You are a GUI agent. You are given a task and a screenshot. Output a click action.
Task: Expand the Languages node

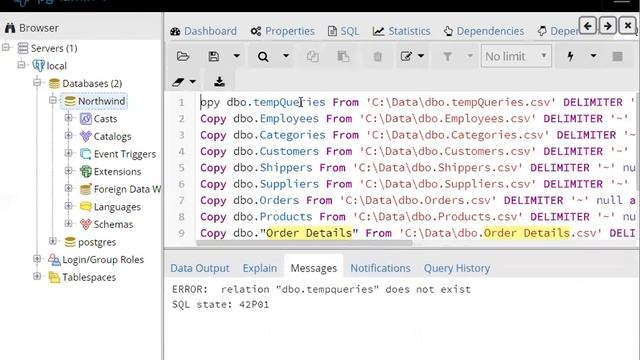69,206
